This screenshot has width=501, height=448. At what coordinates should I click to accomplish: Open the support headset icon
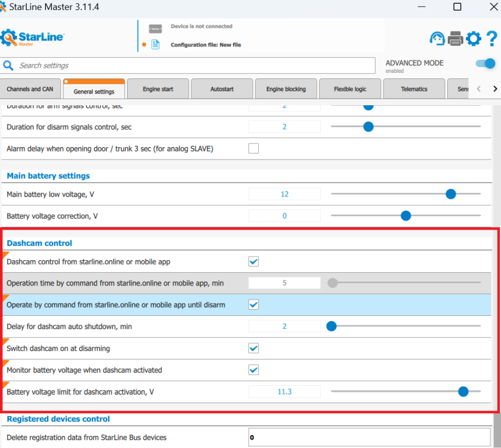pos(437,39)
